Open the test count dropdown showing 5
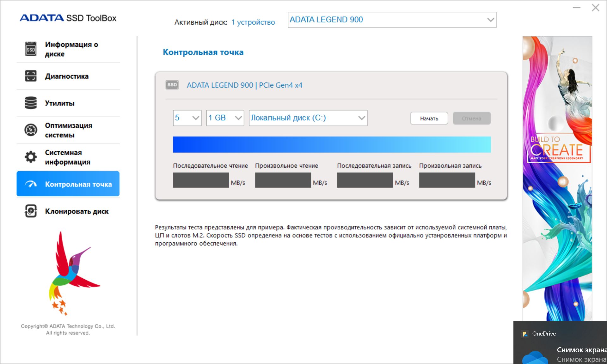Screen dimensions: 607x364 (187, 118)
